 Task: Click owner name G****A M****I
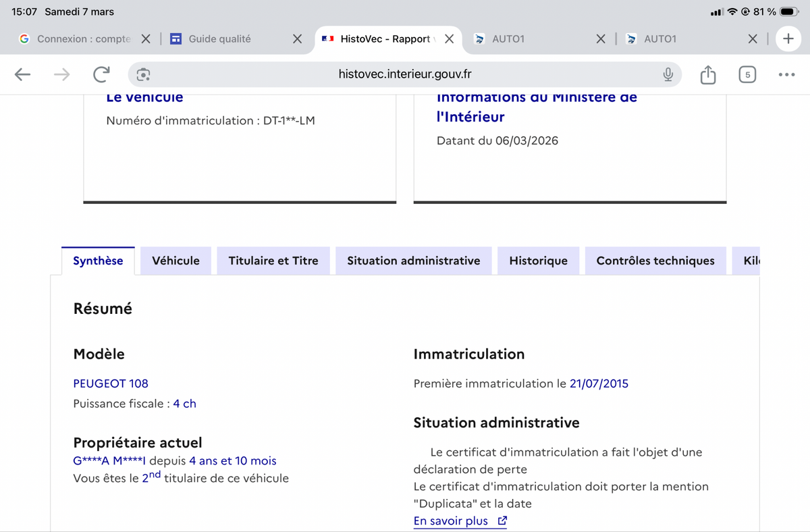point(109,461)
